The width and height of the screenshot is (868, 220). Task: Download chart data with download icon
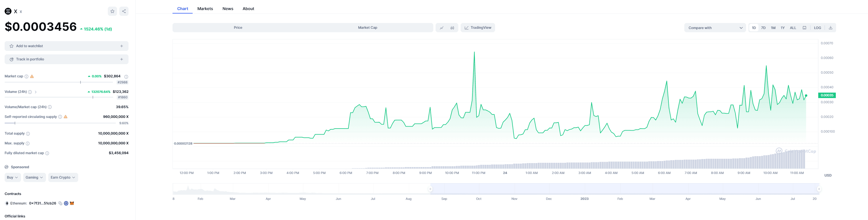tap(831, 28)
